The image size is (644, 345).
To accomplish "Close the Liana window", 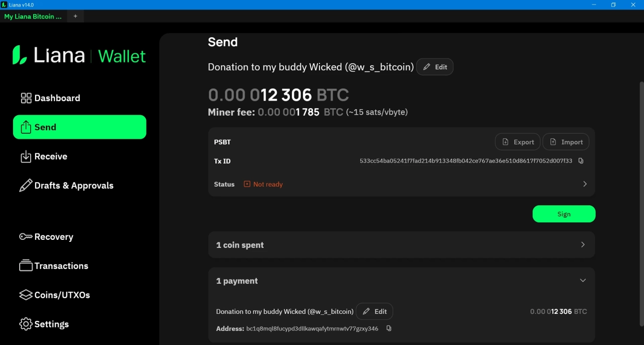I will coord(633,5).
